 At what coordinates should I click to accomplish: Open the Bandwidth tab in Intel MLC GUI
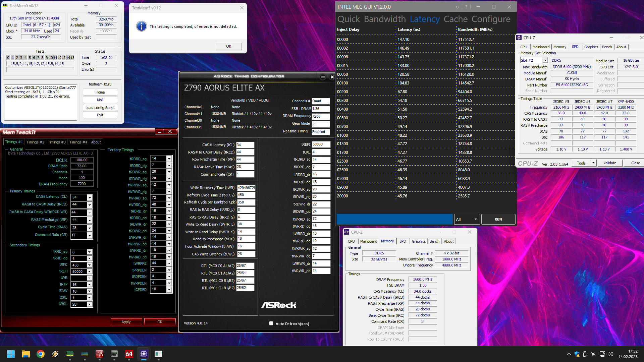click(385, 19)
